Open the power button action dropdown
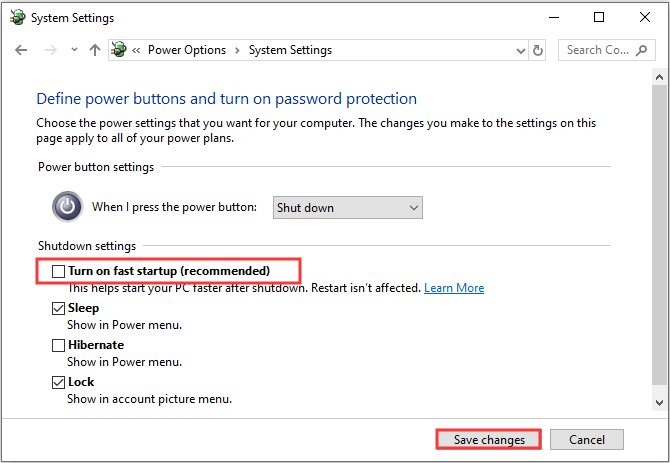670x463 pixels. pos(347,207)
